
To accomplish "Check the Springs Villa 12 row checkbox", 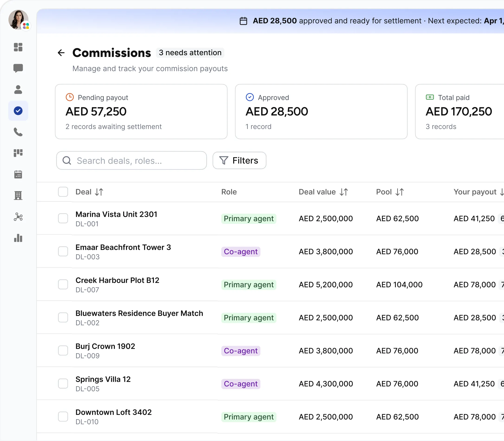I will point(63,383).
